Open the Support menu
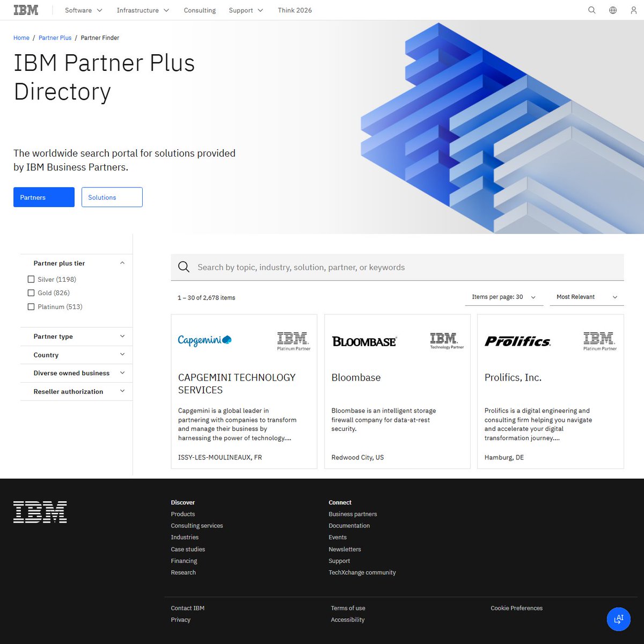The height and width of the screenshot is (644, 644). 246,10
